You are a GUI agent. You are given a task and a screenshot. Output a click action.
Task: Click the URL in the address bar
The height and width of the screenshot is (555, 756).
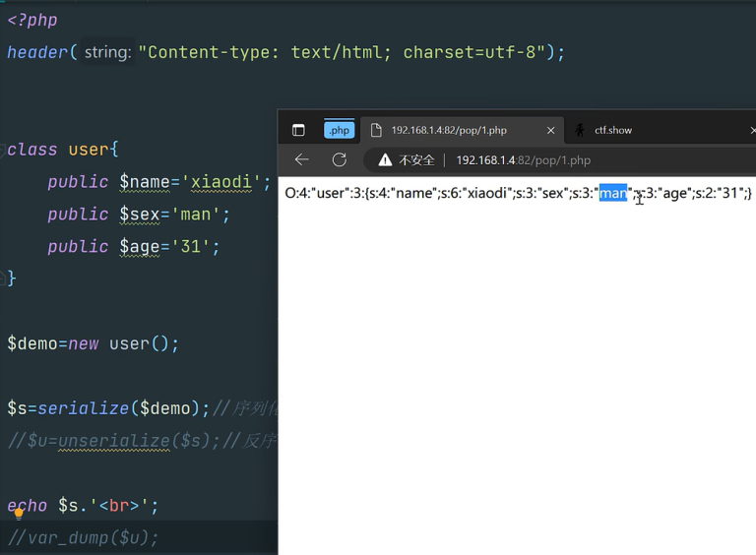[x=523, y=160]
